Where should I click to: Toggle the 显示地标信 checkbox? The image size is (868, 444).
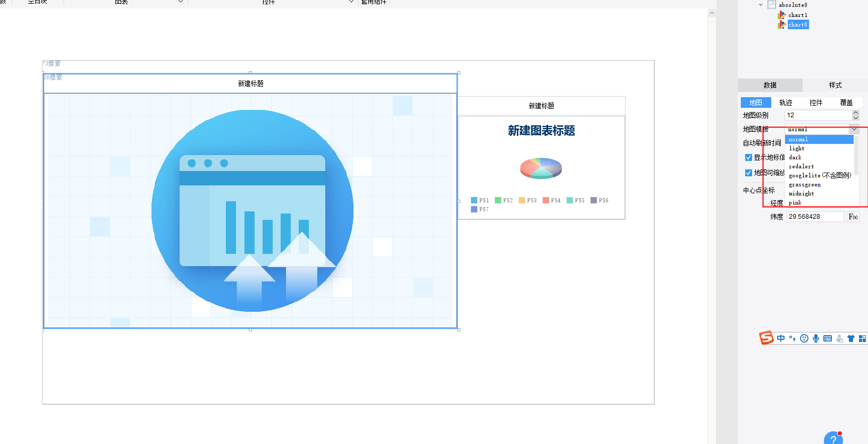[x=748, y=157]
